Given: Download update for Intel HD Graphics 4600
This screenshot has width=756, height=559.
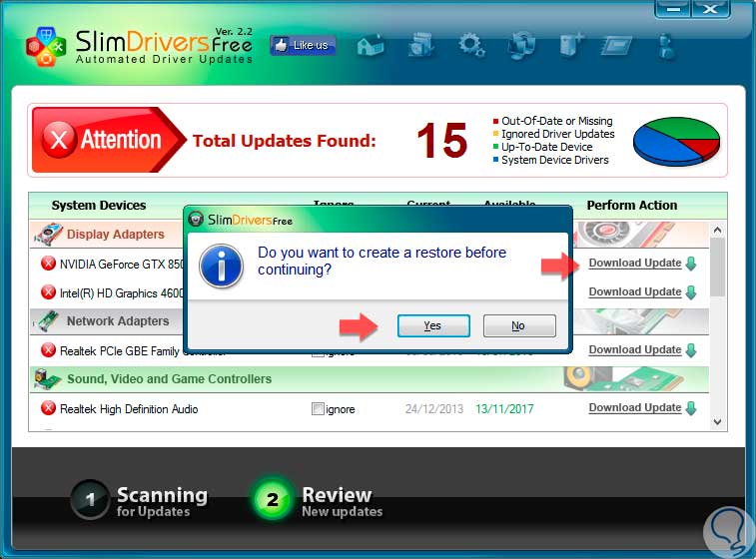Looking at the screenshot, I should (x=635, y=292).
